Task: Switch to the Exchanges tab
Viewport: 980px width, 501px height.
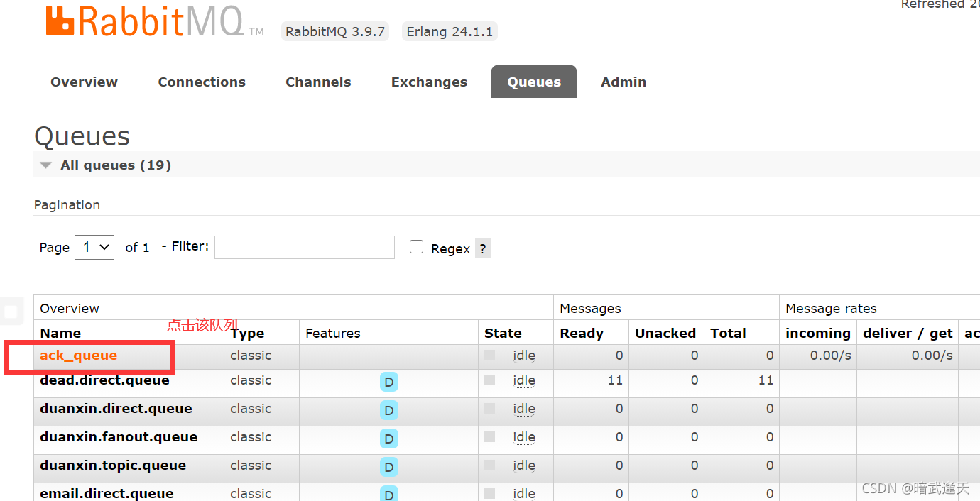Action: pyautogui.click(x=429, y=82)
